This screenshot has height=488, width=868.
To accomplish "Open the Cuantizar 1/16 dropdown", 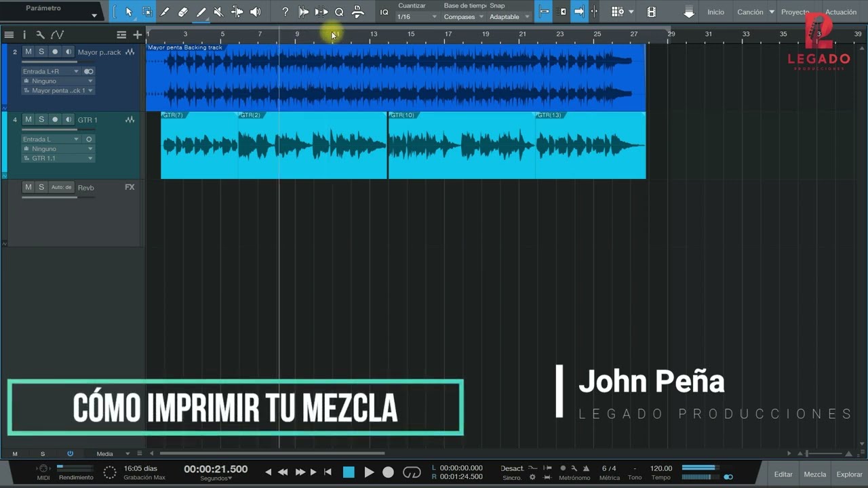I will [x=417, y=16].
